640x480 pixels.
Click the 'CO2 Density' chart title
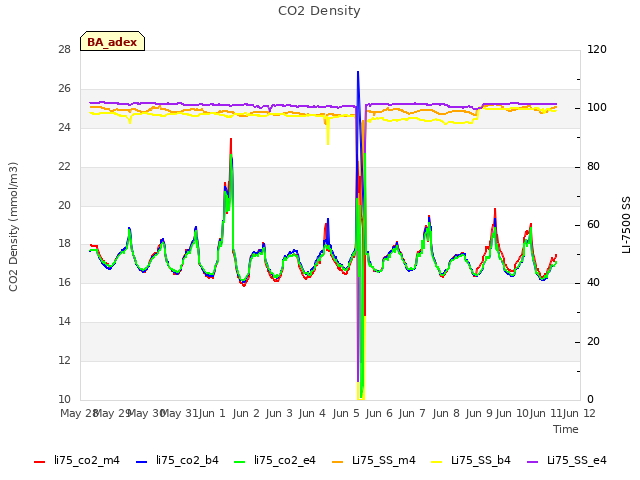coord(319,11)
